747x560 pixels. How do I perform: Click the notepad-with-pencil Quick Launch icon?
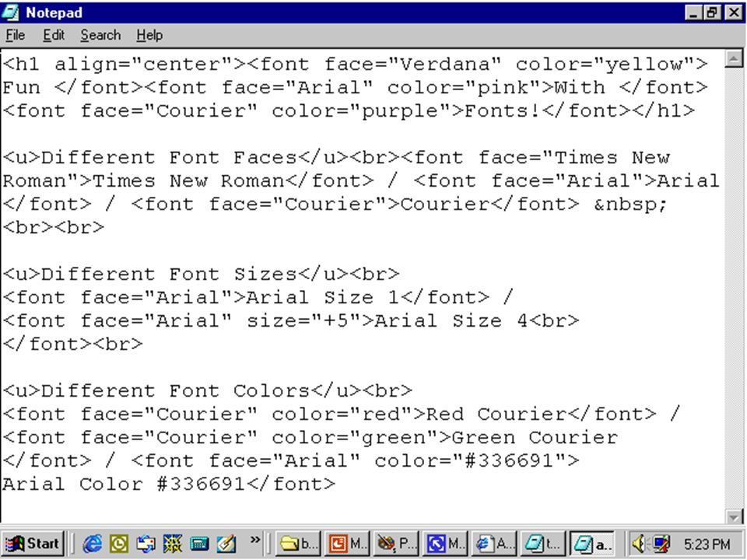[226, 544]
